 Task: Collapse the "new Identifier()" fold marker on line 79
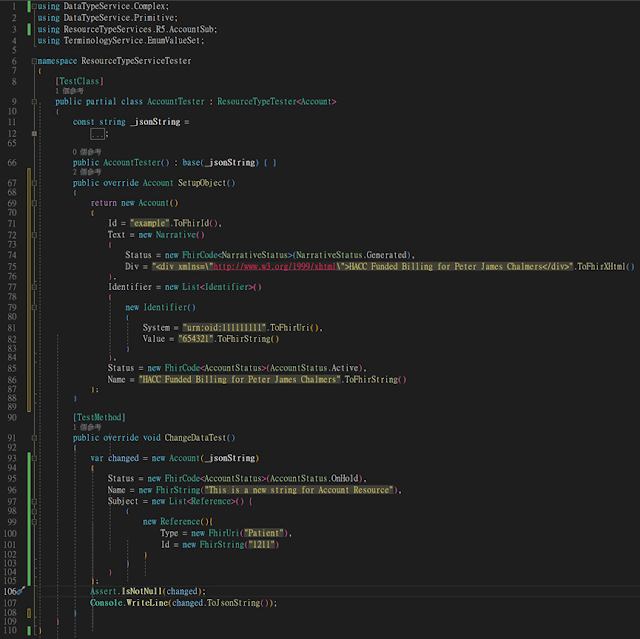click(34, 307)
